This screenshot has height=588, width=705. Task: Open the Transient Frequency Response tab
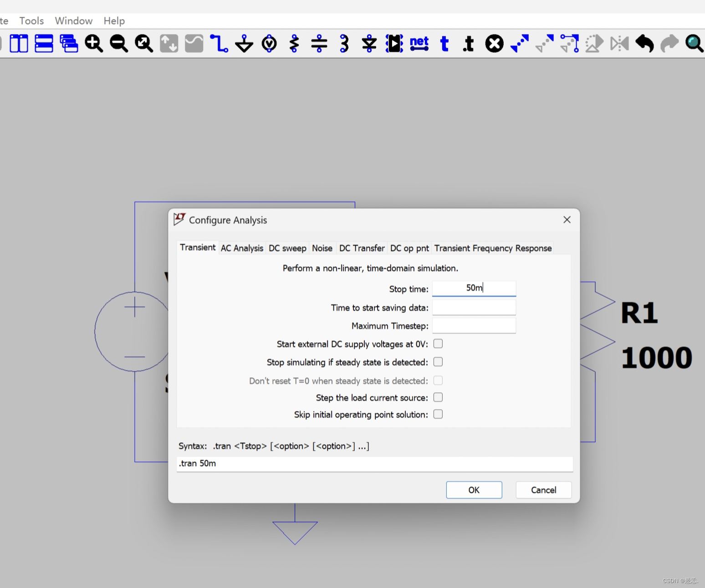click(x=493, y=248)
